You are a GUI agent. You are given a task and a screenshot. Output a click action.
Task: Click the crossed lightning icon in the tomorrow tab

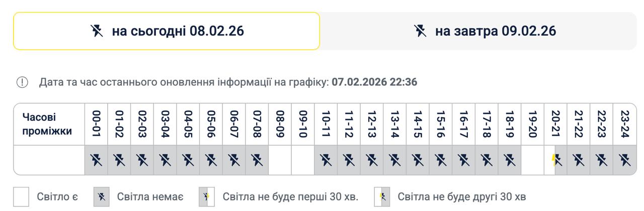[x=420, y=31]
